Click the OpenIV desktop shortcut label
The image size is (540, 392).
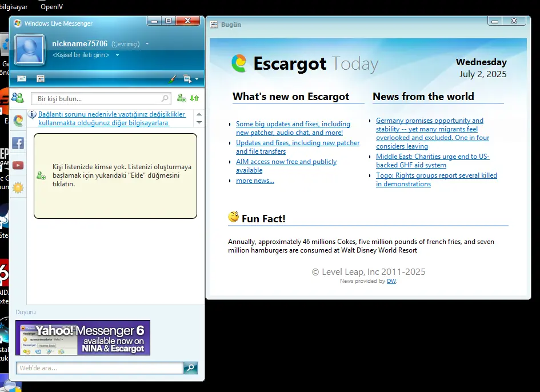[51, 6]
